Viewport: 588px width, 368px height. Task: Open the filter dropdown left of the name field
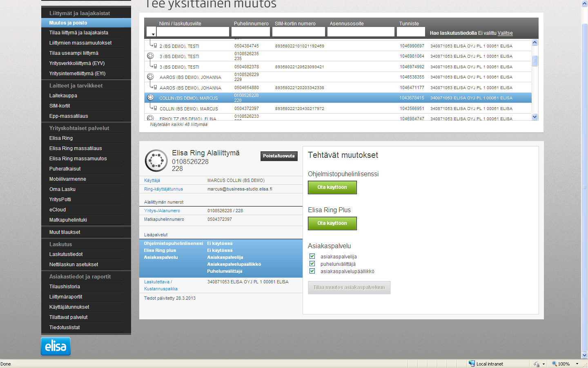[x=151, y=32]
